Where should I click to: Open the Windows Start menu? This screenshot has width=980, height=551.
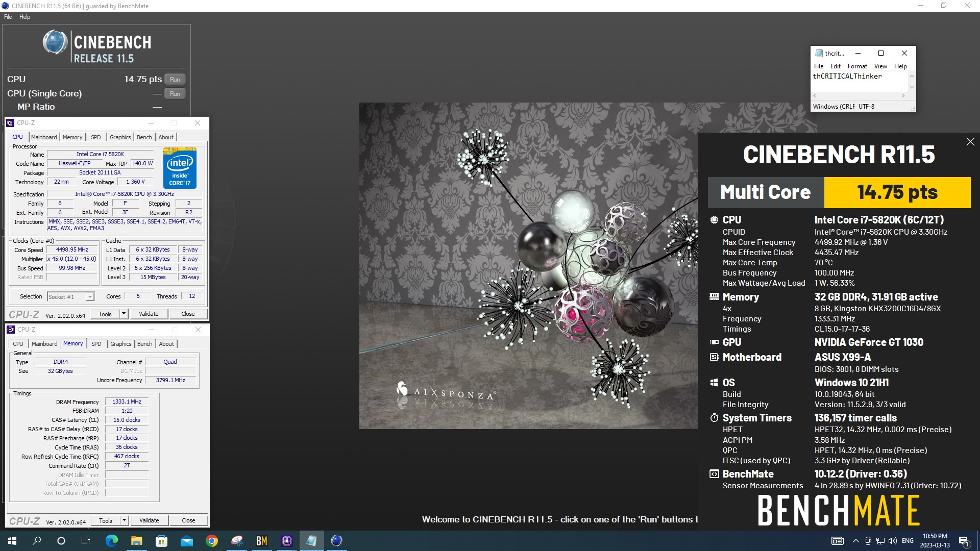12,541
